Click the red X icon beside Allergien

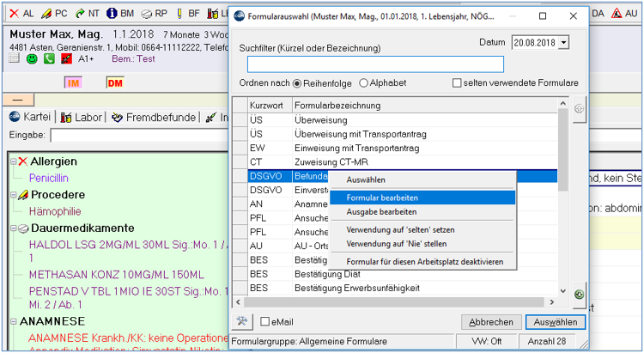point(23,161)
